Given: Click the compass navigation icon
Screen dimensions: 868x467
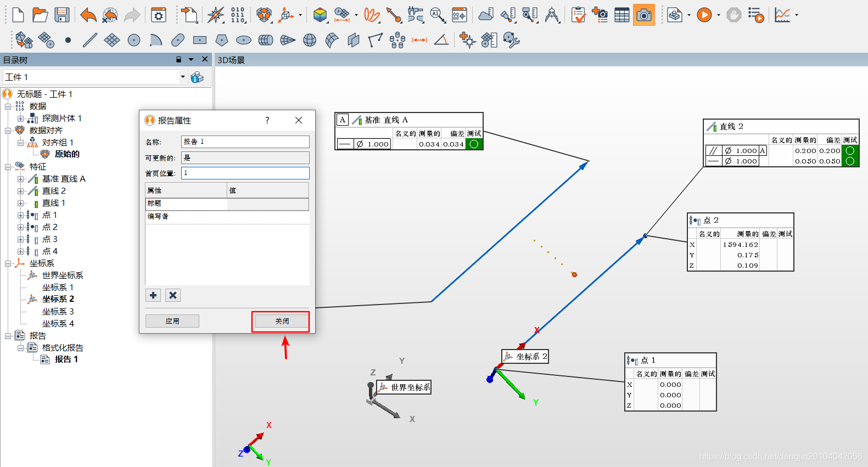Looking at the screenshot, I should [216, 15].
